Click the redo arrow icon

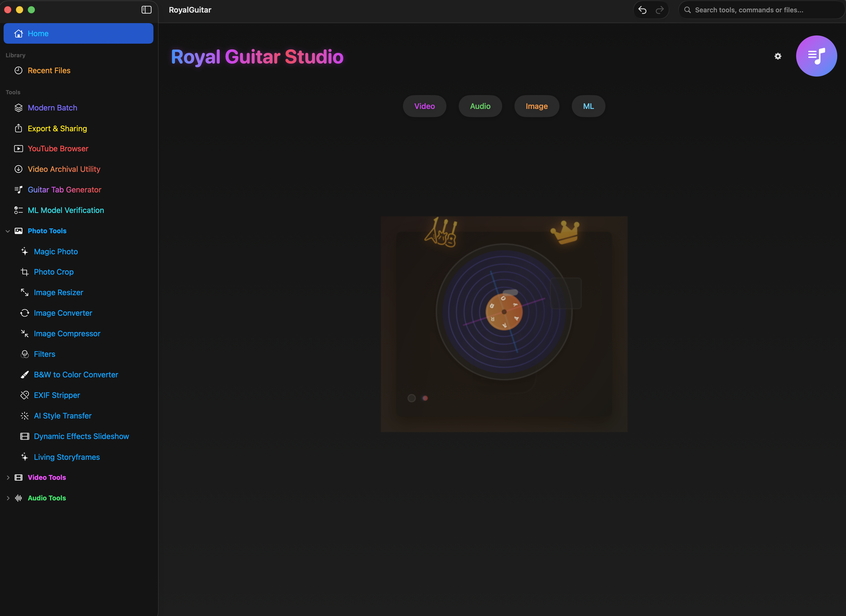659,10
